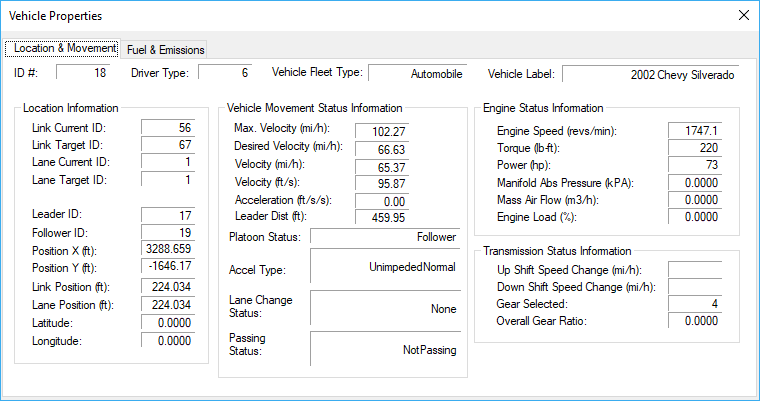Click the Transmission Status Information heading
760x401 pixels.
[557, 251]
